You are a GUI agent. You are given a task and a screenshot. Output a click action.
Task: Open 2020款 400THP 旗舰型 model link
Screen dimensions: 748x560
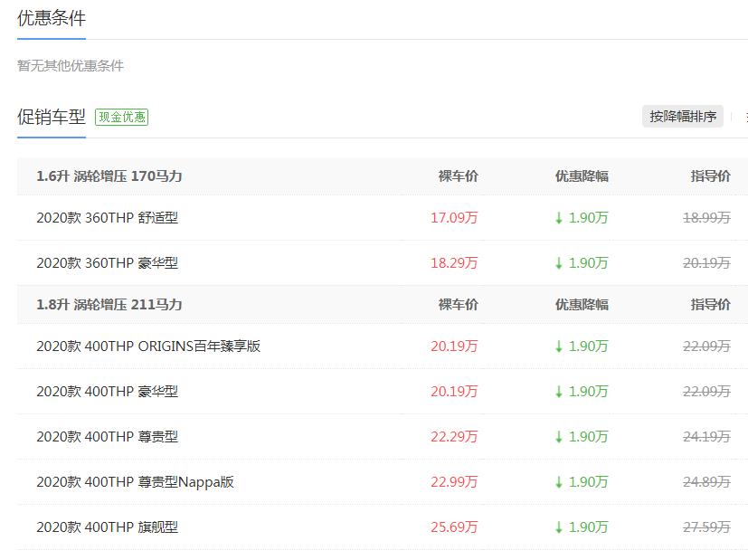tap(107, 527)
